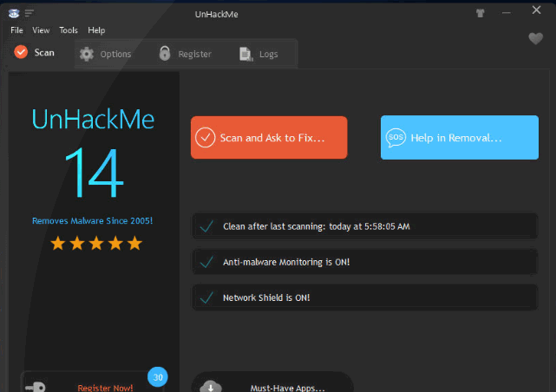
Task: Click the Must-Have Apps button
Action: coord(272,383)
